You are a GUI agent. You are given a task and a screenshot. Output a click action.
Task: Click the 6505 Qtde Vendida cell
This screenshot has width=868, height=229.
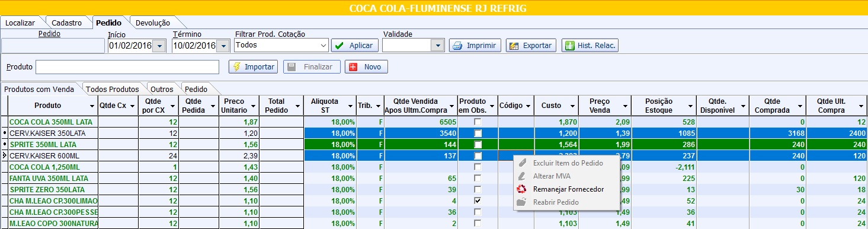point(421,122)
